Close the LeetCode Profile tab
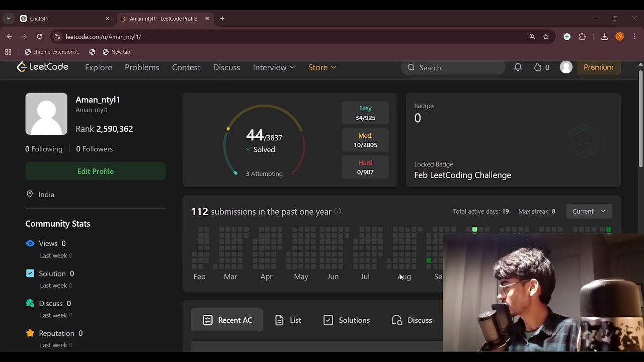Image resolution: width=644 pixels, height=362 pixels. (x=207, y=19)
